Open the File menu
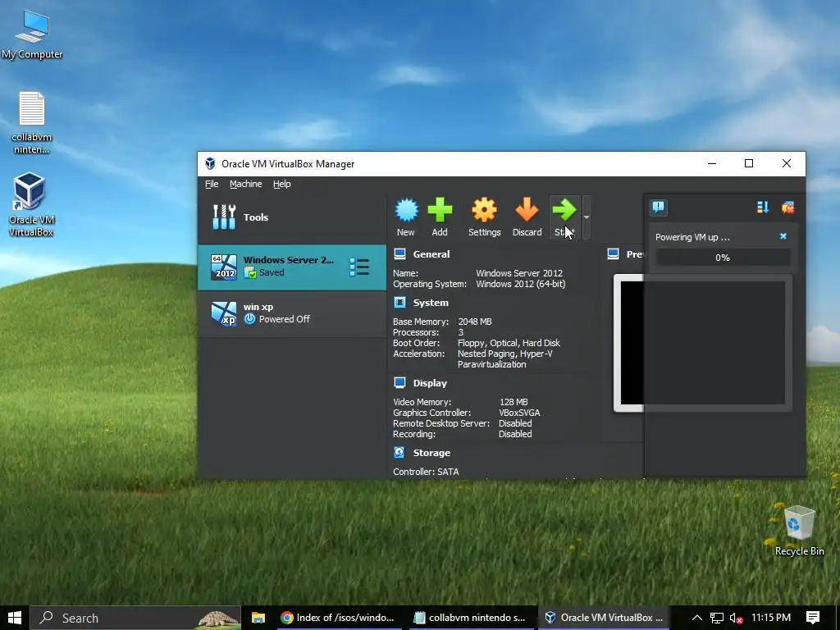The width and height of the screenshot is (840, 630). click(x=212, y=184)
